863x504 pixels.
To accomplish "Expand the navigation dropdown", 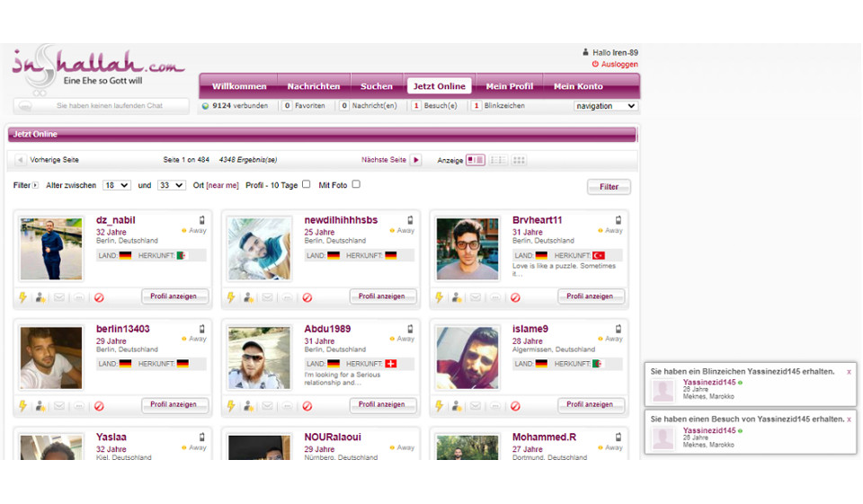I will point(606,106).
